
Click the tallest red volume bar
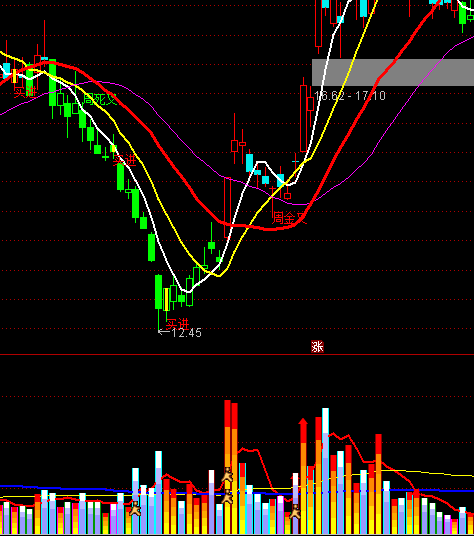tap(228, 467)
